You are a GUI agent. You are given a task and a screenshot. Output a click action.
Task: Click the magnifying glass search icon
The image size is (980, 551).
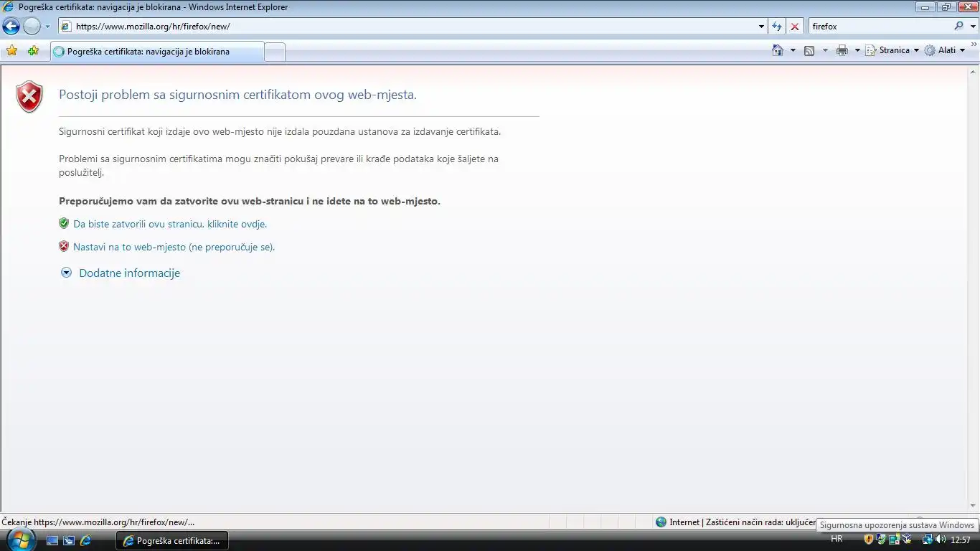(959, 26)
